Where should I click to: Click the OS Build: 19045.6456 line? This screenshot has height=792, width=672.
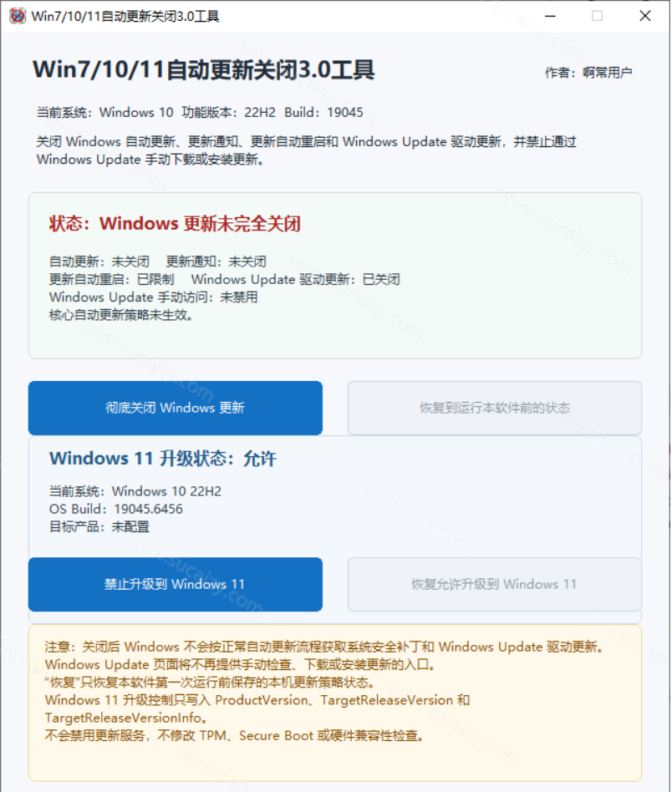115,509
